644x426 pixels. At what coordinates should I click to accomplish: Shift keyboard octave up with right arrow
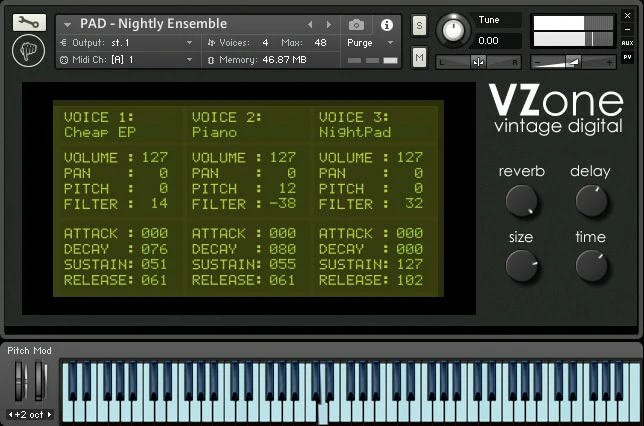(49, 414)
